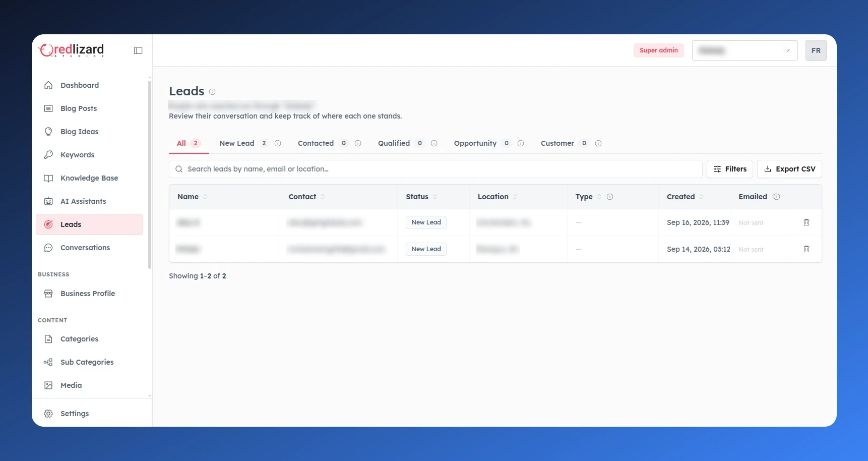Open the Blog Ideas page

[x=89, y=132]
